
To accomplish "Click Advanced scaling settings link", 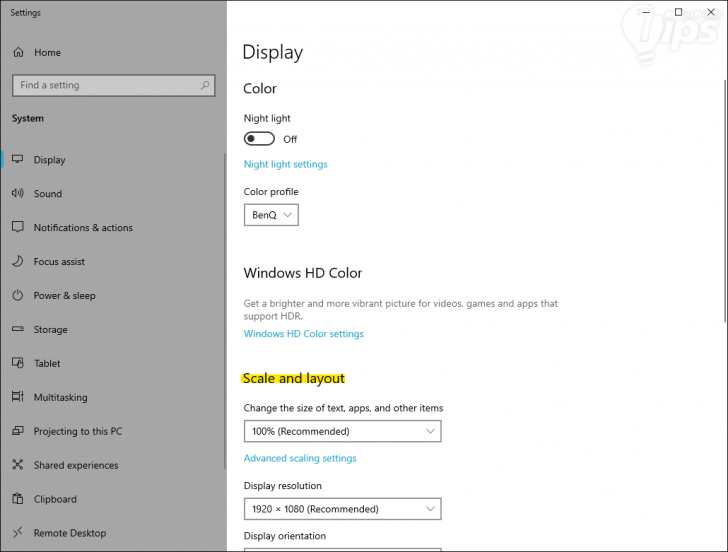I will pyautogui.click(x=300, y=458).
